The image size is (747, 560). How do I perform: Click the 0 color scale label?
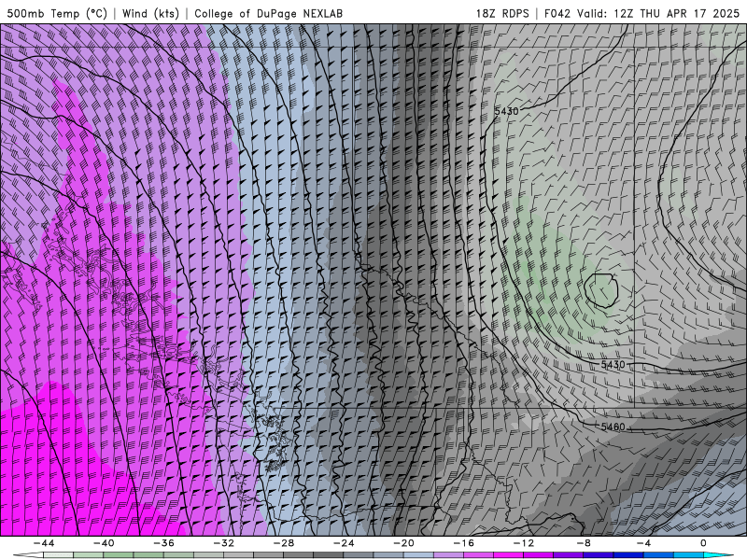point(703,543)
